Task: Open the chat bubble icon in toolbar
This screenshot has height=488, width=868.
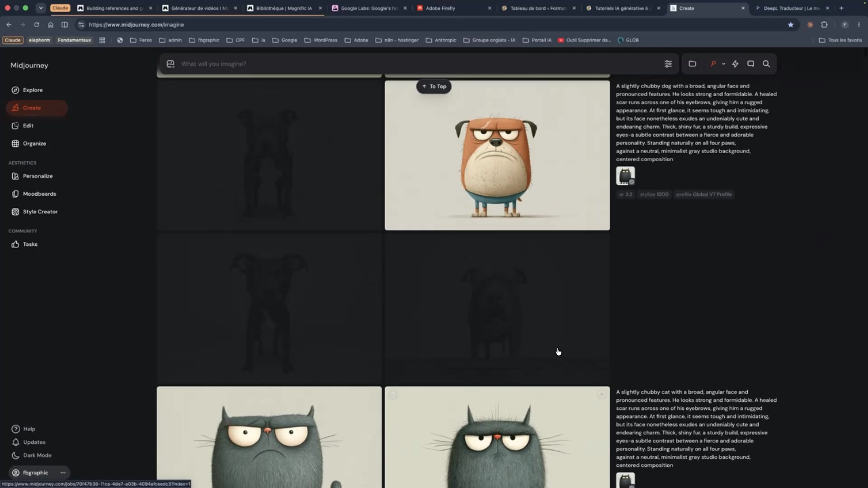Action: tap(751, 64)
